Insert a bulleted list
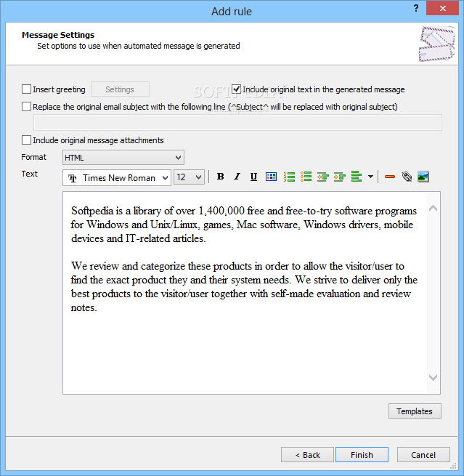The image size is (464, 476). tap(306, 177)
